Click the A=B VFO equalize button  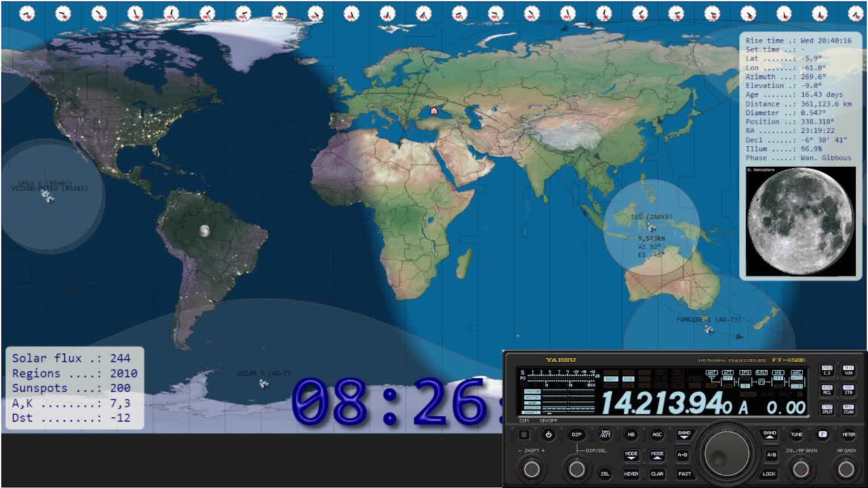[683, 455]
